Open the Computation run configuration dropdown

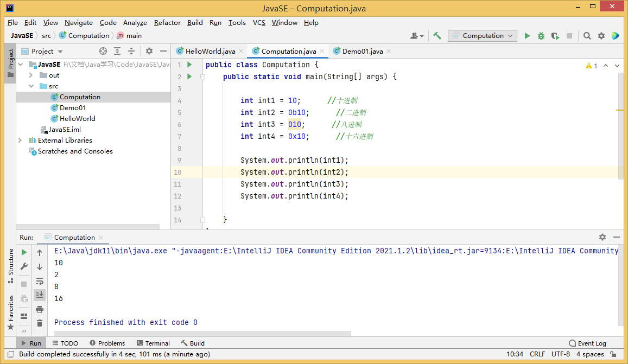(x=483, y=36)
